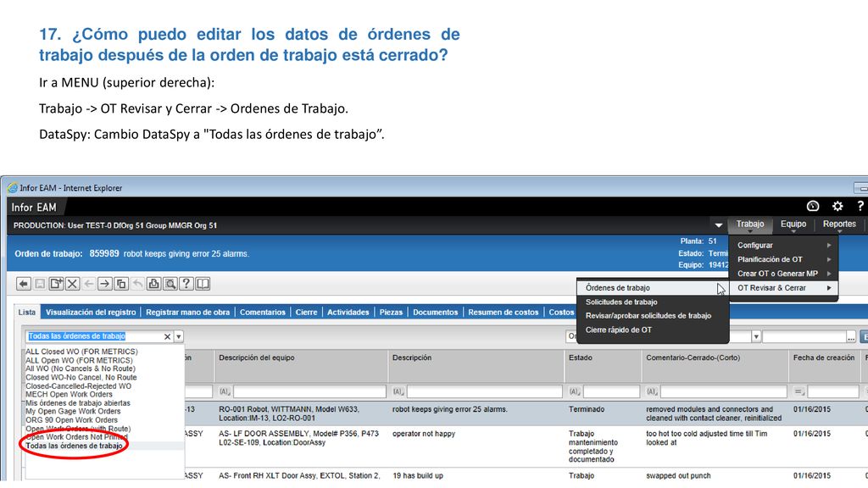Sort by Fecha de creación column header
Viewport: 868px width, 488px height.
tap(824, 358)
